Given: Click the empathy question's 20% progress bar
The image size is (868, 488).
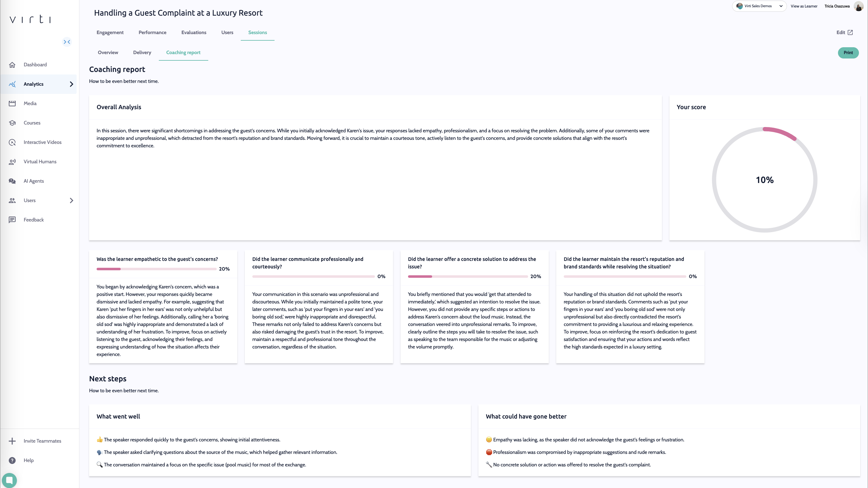Looking at the screenshot, I should [156, 269].
